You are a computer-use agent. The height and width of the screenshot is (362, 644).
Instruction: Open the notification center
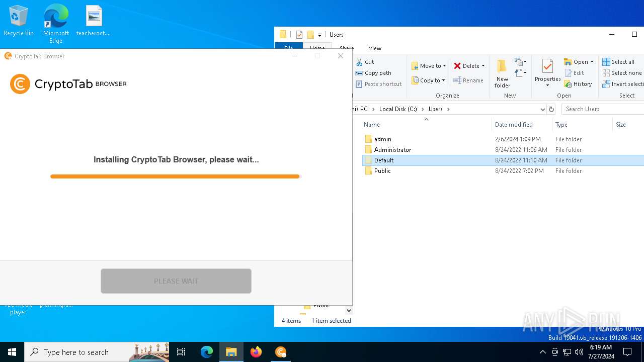(x=627, y=352)
